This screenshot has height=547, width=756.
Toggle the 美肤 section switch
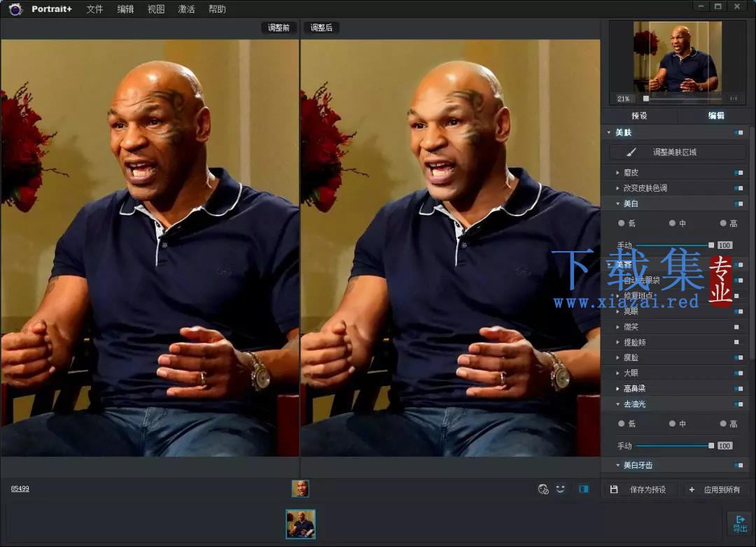click(x=738, y=132)
